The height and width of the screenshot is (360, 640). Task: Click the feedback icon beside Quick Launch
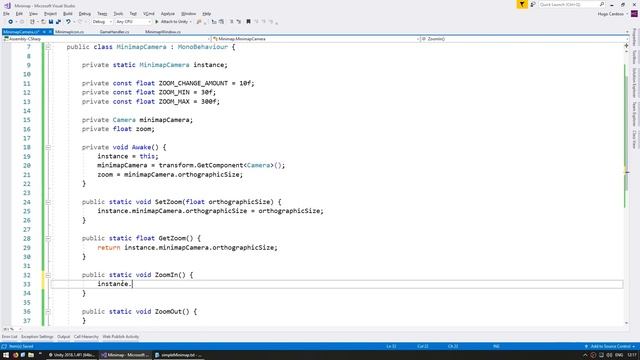point(533,4)
